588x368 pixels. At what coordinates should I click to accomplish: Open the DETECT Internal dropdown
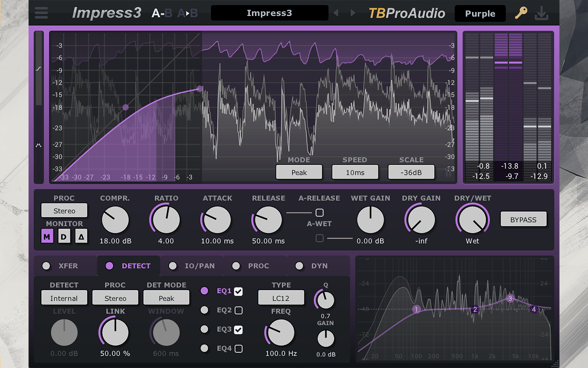point(64,298)
